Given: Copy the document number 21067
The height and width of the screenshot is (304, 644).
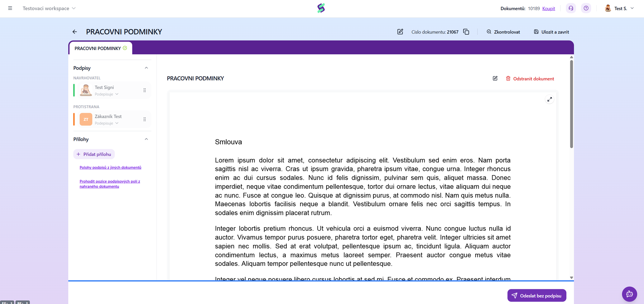Looking at the screenshot, I should point(466,32).
